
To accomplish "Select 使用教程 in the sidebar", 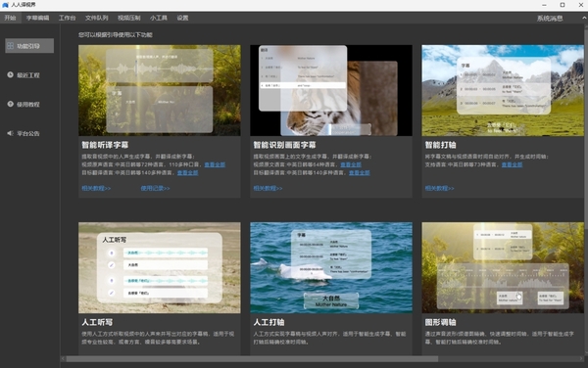I will click(29, 104).
